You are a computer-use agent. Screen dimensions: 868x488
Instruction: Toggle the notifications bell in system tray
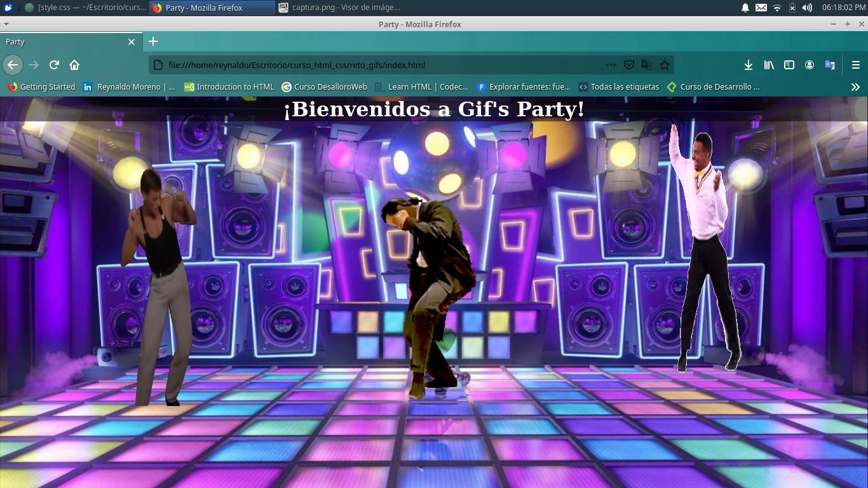point(745,8)
